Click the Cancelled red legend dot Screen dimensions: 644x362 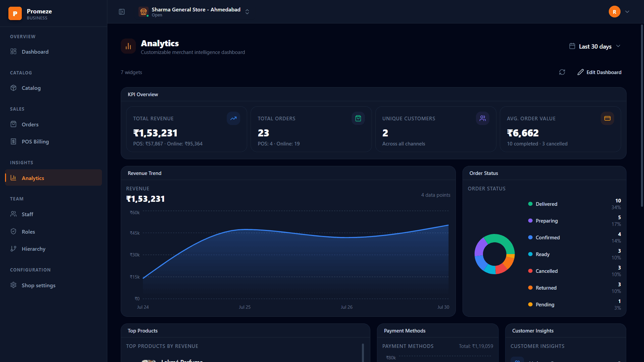(x=530, y=271)
